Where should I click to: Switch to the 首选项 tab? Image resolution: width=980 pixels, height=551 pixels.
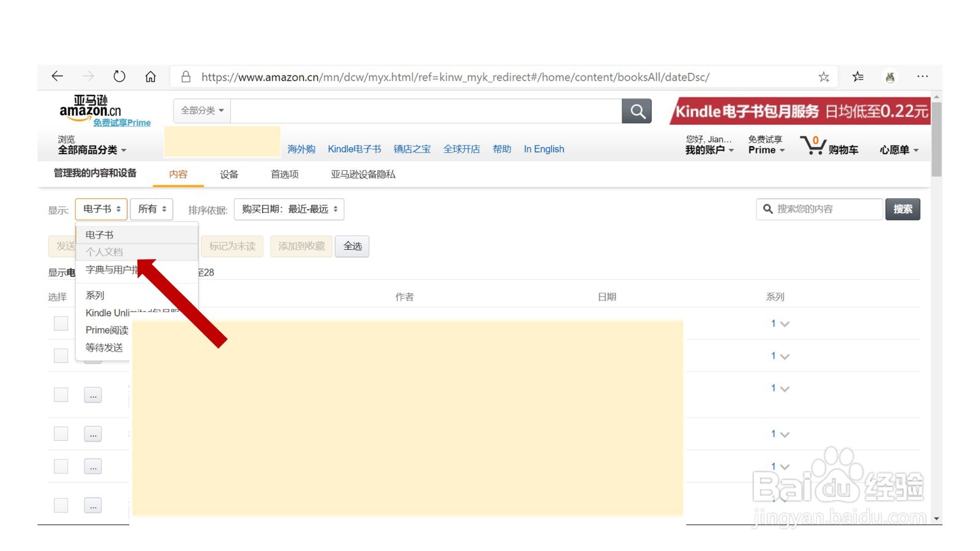pos(285,174)
